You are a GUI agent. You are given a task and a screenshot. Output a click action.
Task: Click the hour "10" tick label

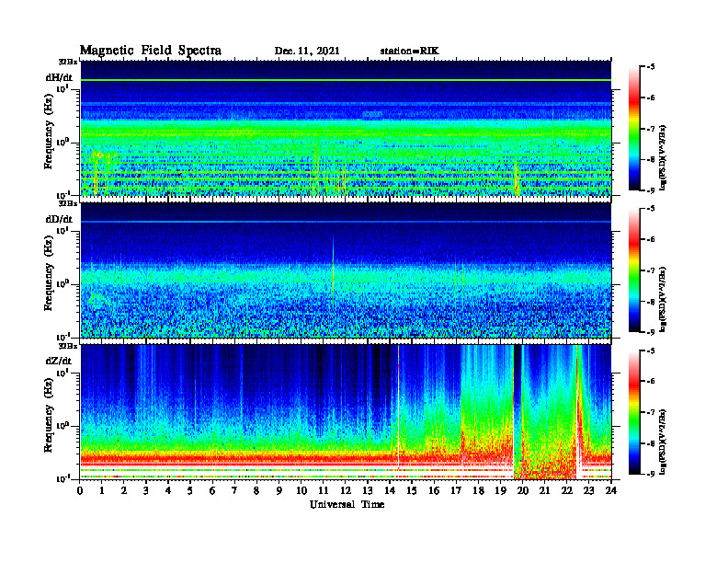click(301, 491)
